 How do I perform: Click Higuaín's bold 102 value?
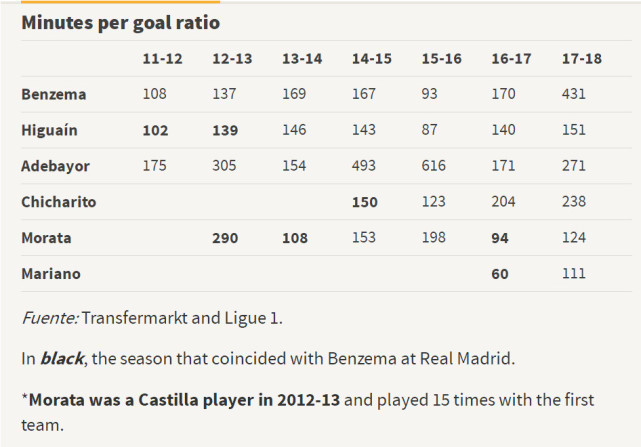[x=156, y=130]
